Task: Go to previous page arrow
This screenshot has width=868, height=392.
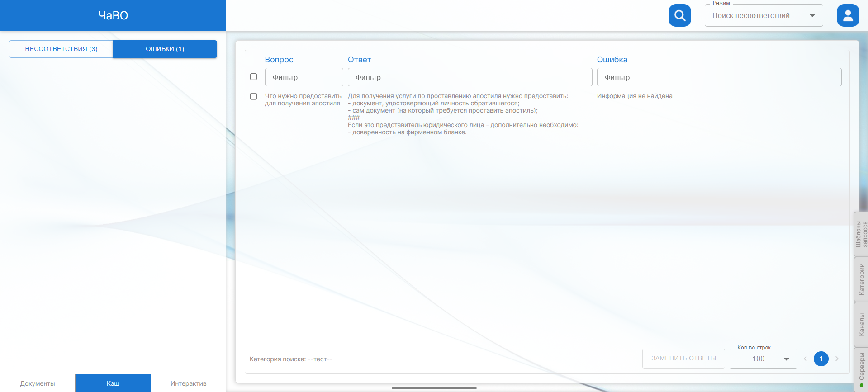Action: pyautogui.click(x=805, y=359)
